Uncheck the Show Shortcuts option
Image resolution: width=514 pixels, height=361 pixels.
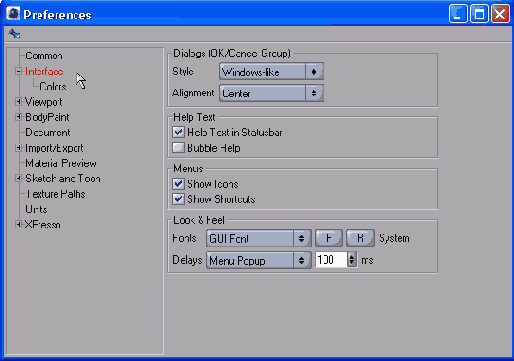[x=178, y=199]
